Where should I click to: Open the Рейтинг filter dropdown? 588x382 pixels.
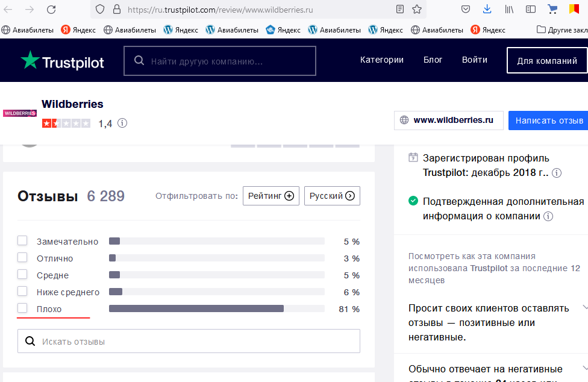tap(271, 195)
